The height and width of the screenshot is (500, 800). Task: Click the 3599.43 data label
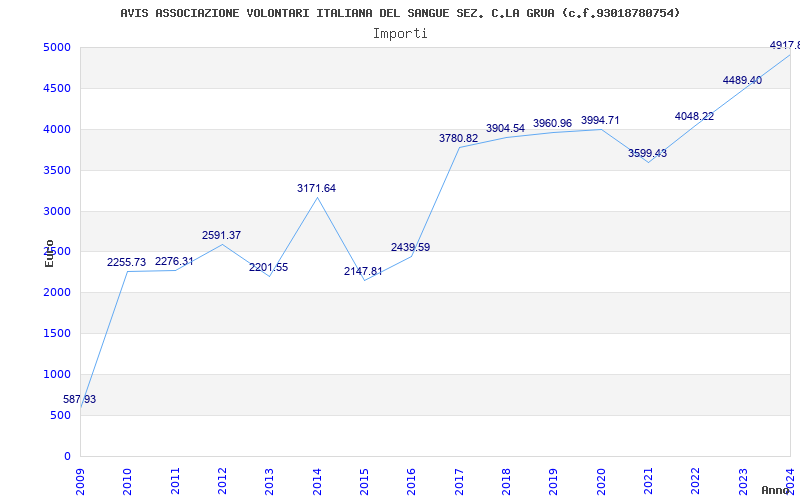tap(647, 153)
